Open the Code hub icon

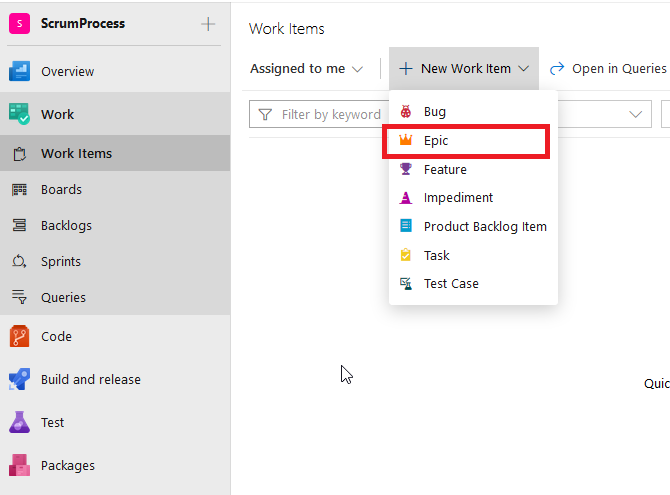coord(20,337)
